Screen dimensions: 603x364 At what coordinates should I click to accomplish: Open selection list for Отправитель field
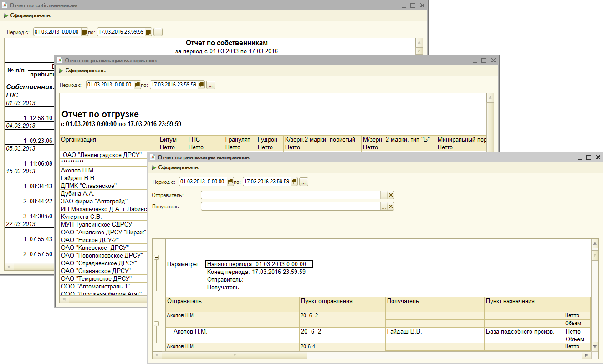click(x=384, y=195)
